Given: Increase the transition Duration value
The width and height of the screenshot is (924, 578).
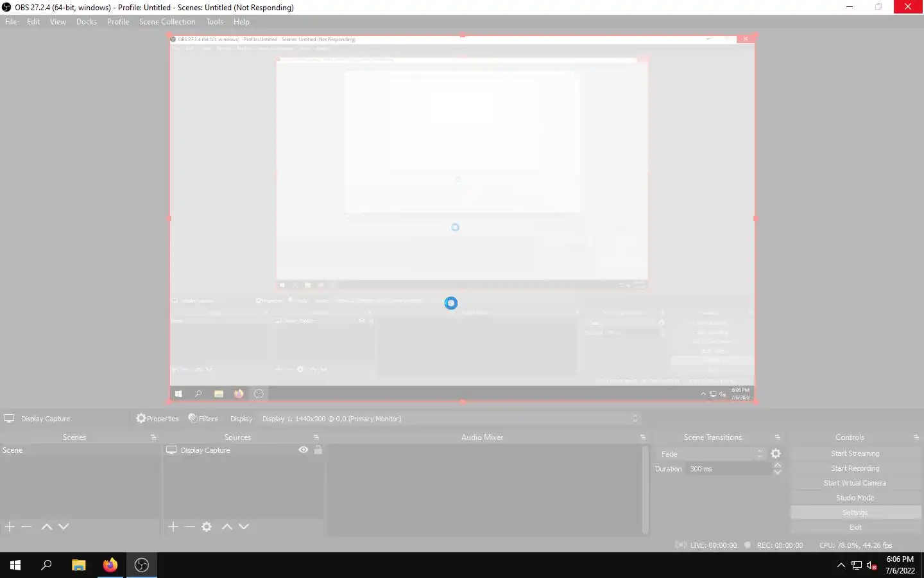Looking at the screenshot, I should pos(778,465).
